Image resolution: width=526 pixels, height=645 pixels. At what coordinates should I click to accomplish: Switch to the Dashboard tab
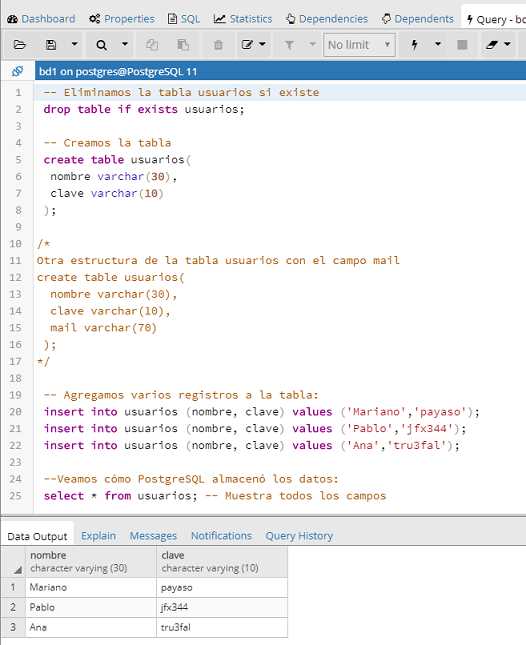point(42,19)
